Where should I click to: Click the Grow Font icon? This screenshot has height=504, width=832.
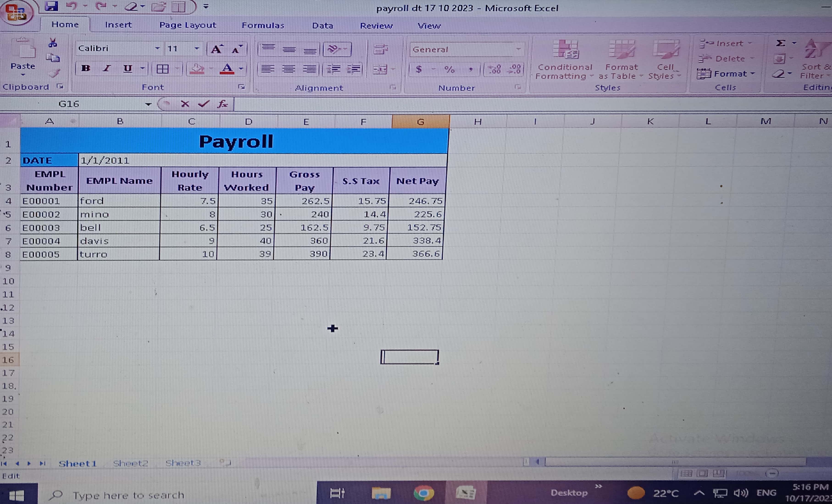coord(217,49)
